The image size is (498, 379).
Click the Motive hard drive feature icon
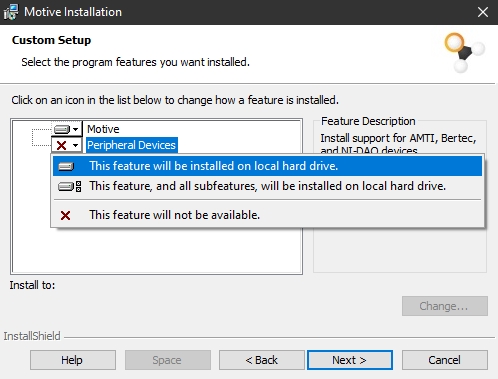pyautogui.click(x=62, y=129)
